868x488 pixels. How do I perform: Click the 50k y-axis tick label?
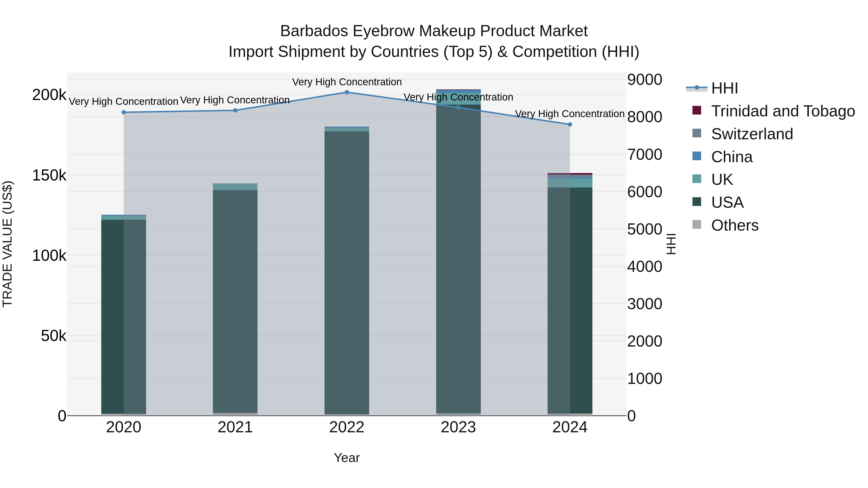54,336
